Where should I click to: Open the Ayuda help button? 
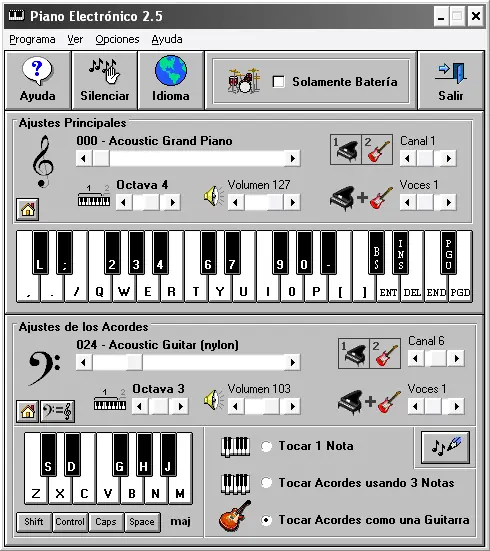(x=38, y=80)
